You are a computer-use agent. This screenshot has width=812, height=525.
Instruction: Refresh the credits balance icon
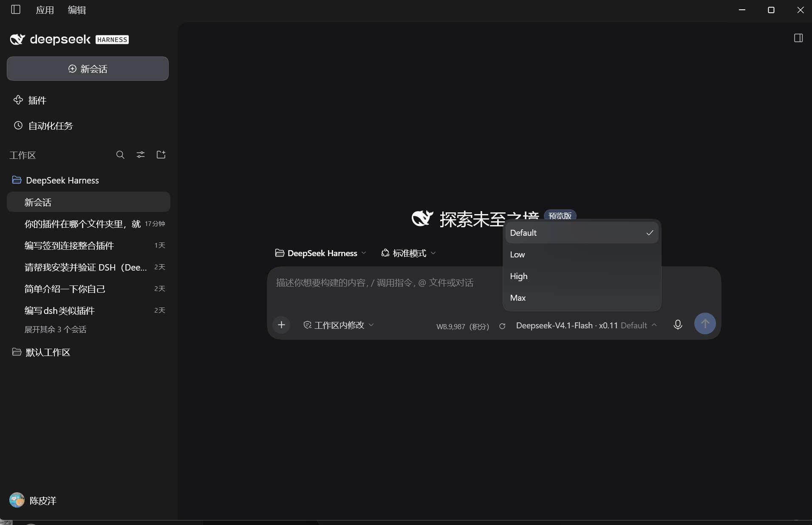click(x=502, y=326)
